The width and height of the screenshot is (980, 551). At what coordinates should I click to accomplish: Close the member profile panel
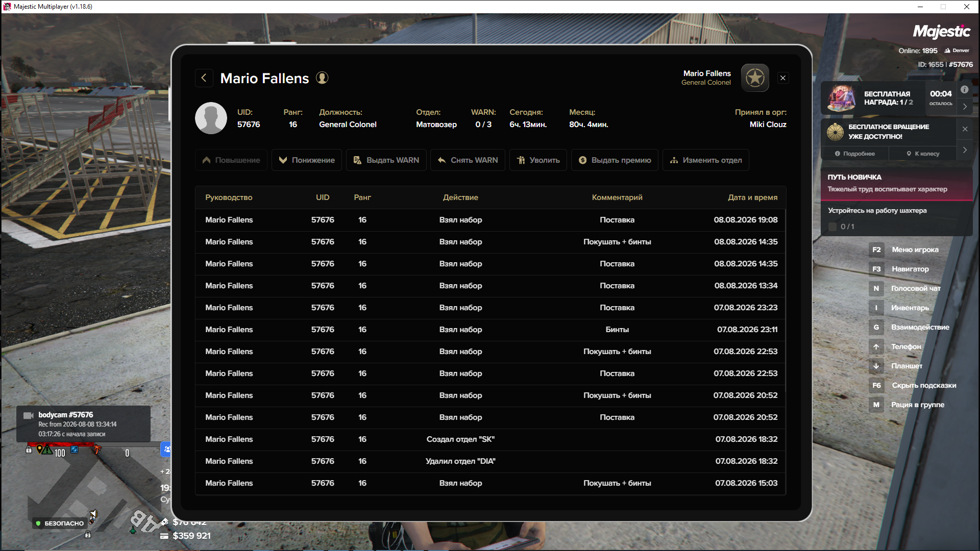[x=783, y=78]
